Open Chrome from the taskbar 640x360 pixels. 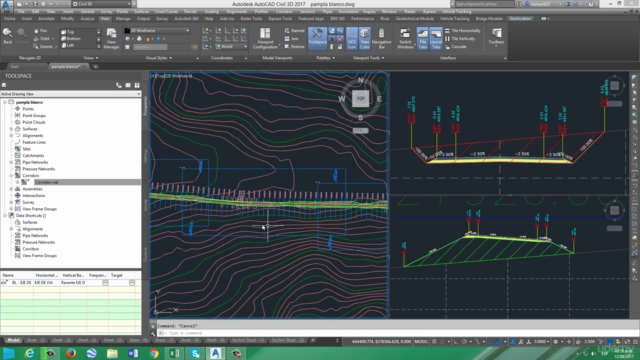154,353
